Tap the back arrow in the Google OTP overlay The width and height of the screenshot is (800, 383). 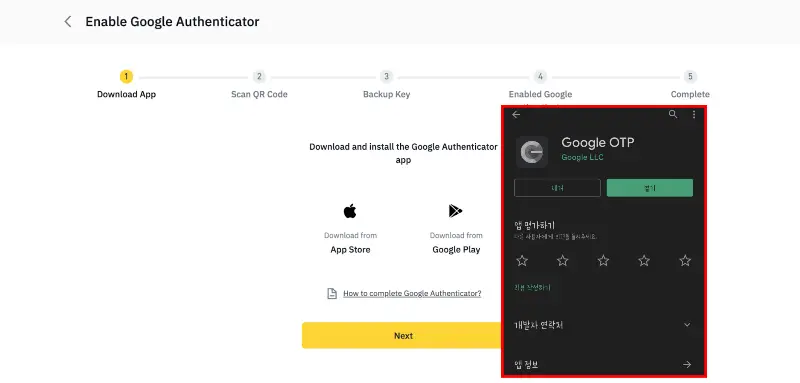pyautogui.click(x=516, y=115)
